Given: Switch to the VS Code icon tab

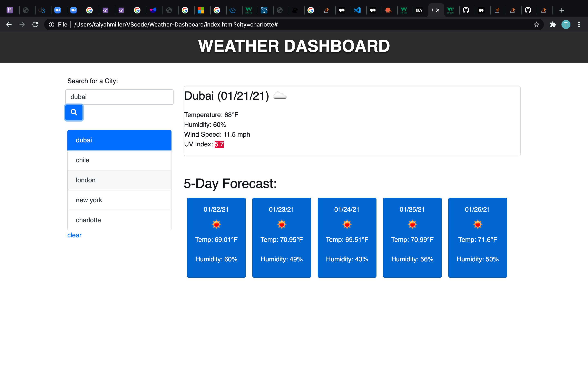Looking at the screenshot, I should (357, 10).
